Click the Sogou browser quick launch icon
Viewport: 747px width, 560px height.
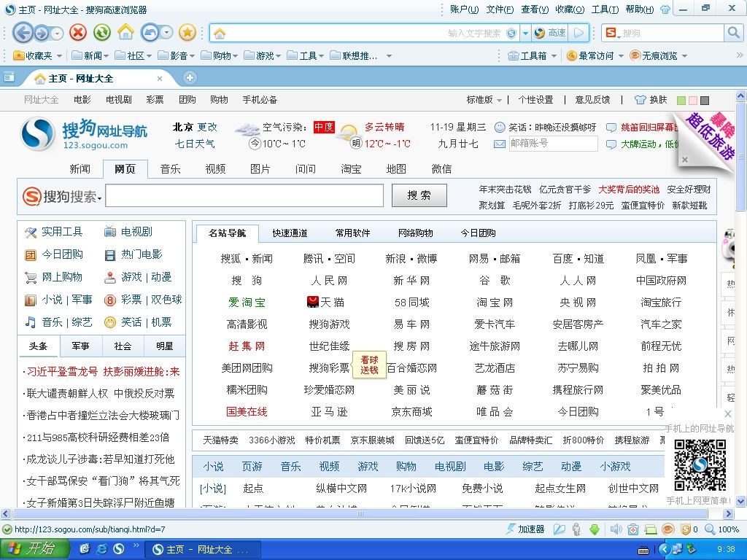(118, 548)
